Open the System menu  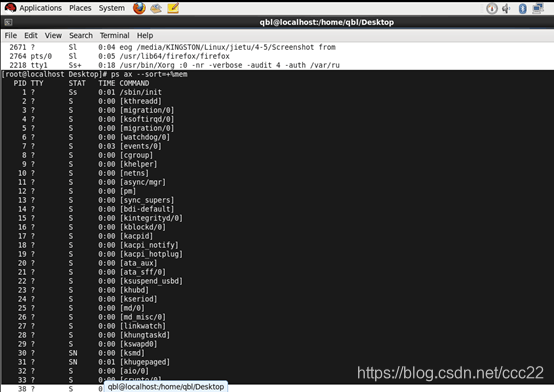[112, 8]
